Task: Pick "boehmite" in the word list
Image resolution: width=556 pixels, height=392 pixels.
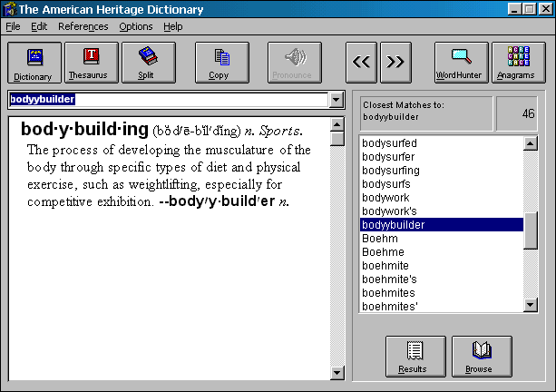Action: [387, 266]
